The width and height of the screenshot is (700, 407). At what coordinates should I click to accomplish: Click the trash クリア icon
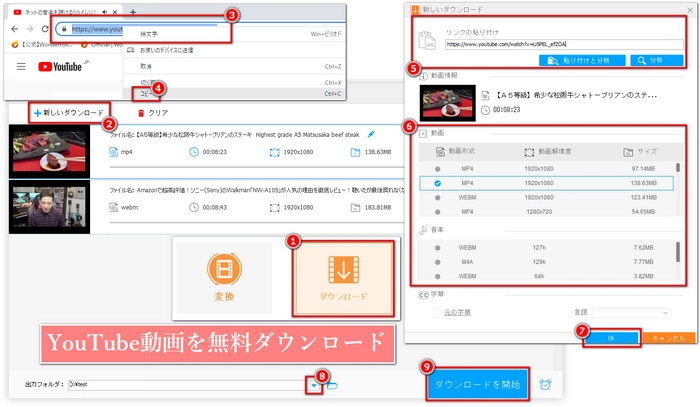pos(141,113)
